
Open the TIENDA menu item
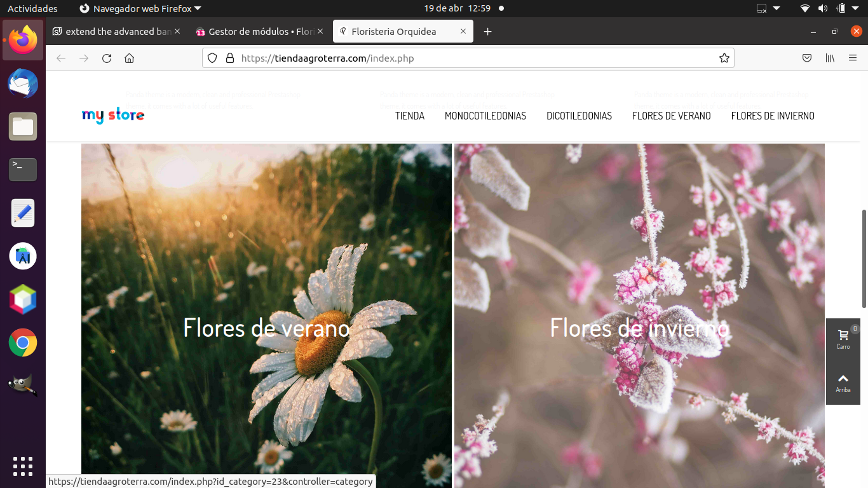pyautogui.click(x=410, y=116)
